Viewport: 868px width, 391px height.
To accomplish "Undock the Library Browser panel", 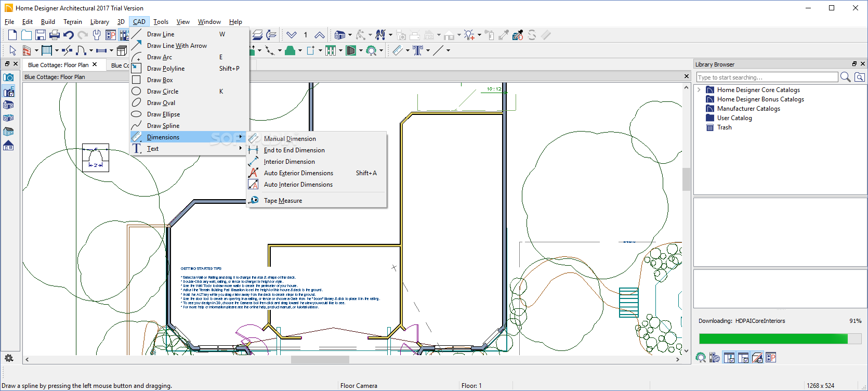I will click(854, 64).
